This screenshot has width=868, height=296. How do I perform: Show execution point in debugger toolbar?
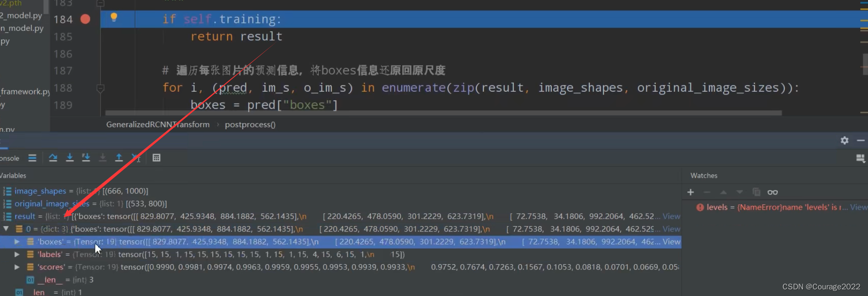tap(32, 158)
